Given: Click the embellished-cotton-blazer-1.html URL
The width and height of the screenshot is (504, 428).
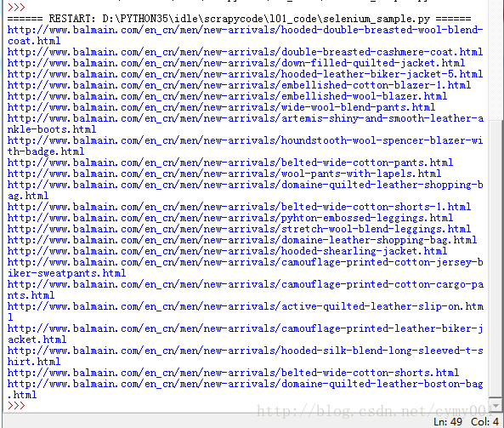Looking at the screenshot, I should pyautogui.click(x=239, y=85).
